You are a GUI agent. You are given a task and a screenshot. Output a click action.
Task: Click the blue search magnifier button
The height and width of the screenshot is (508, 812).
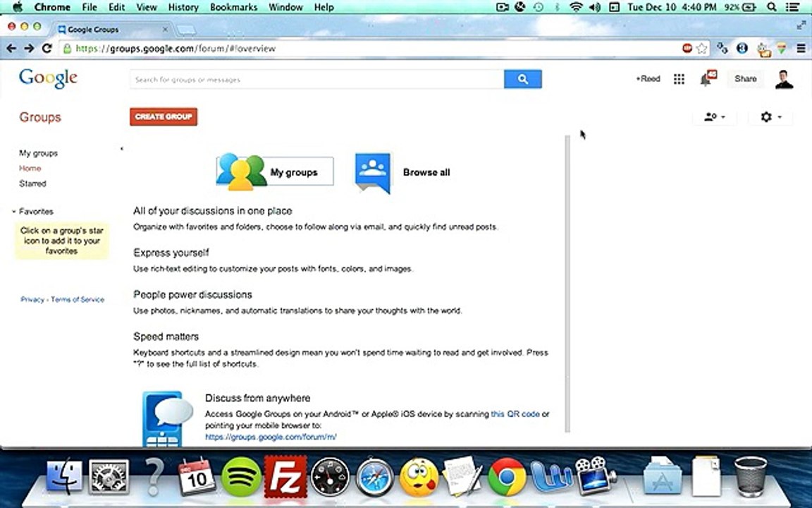(522, 79)
